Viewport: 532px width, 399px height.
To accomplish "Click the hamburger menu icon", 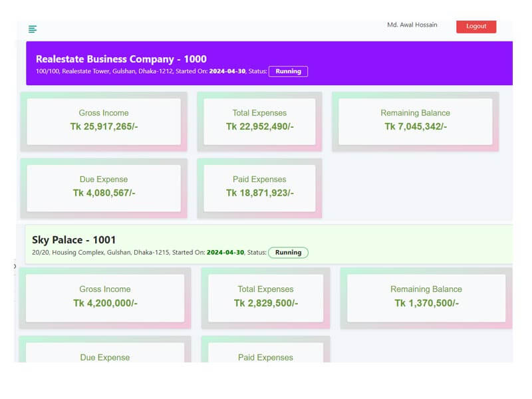I will tap(33, 29).
